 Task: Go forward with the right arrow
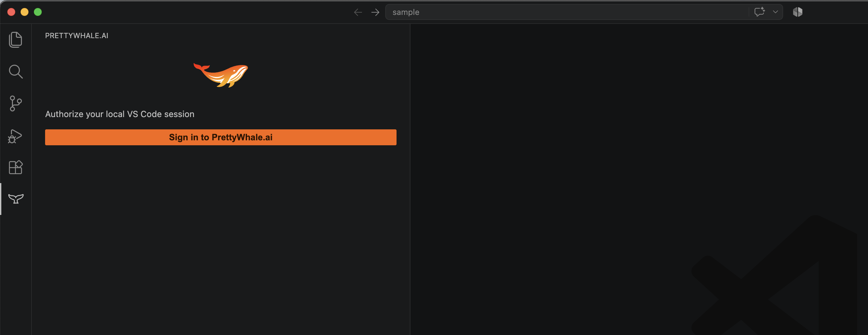tap(375, 12)
